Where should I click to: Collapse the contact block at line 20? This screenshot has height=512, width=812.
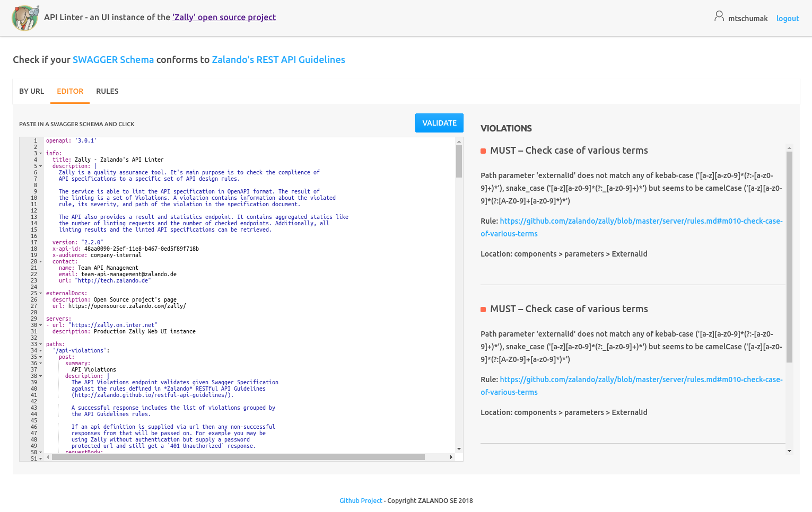pyautogui.click(x=40, y=262)
